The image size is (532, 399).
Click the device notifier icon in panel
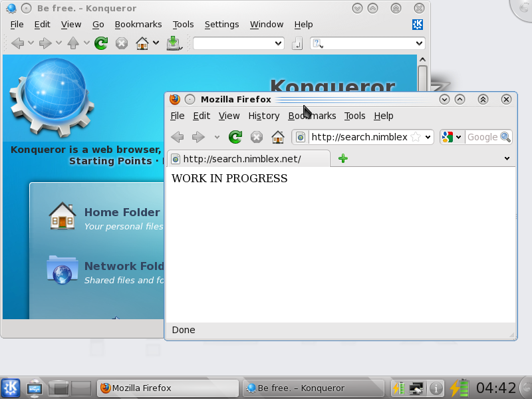pos(35,388)
